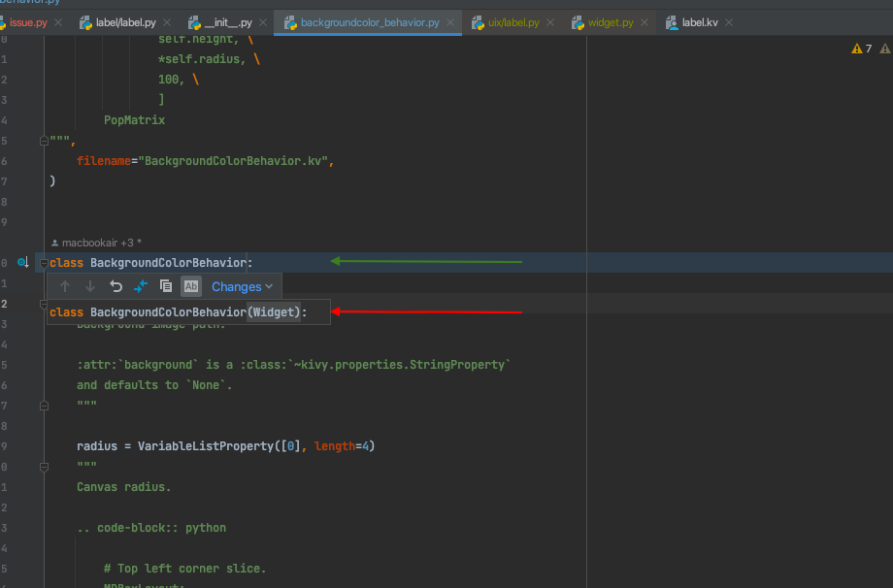Close the uix/label.py tab

click(x=550, y=22)
